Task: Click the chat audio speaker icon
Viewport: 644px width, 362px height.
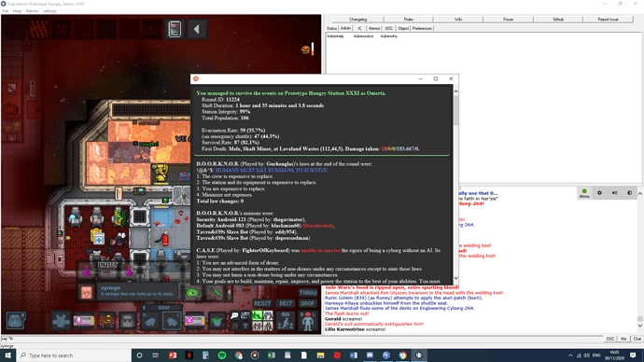Action: 614,193
